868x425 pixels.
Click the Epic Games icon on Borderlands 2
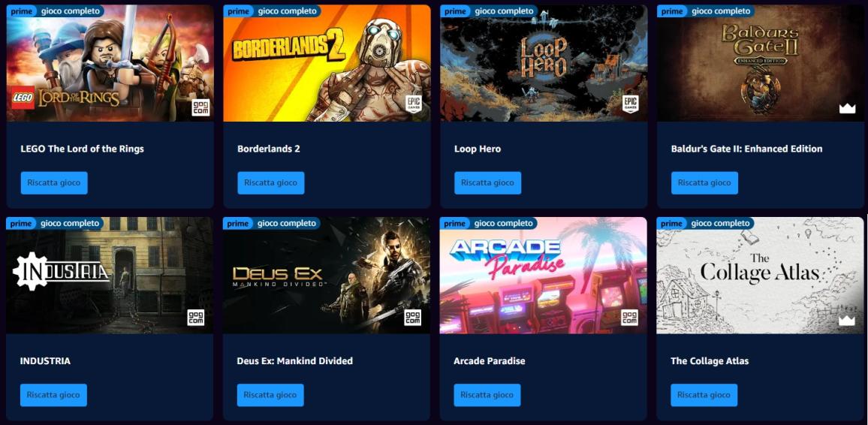414,104
